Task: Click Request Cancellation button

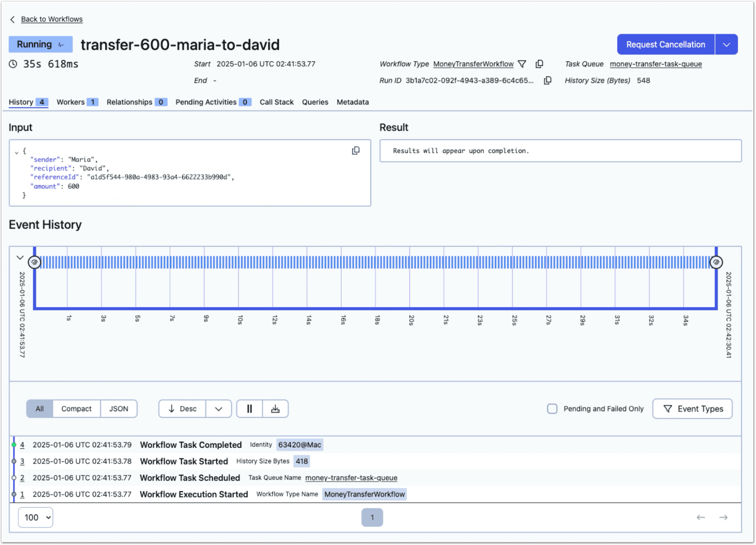Action: pos(666,45)
